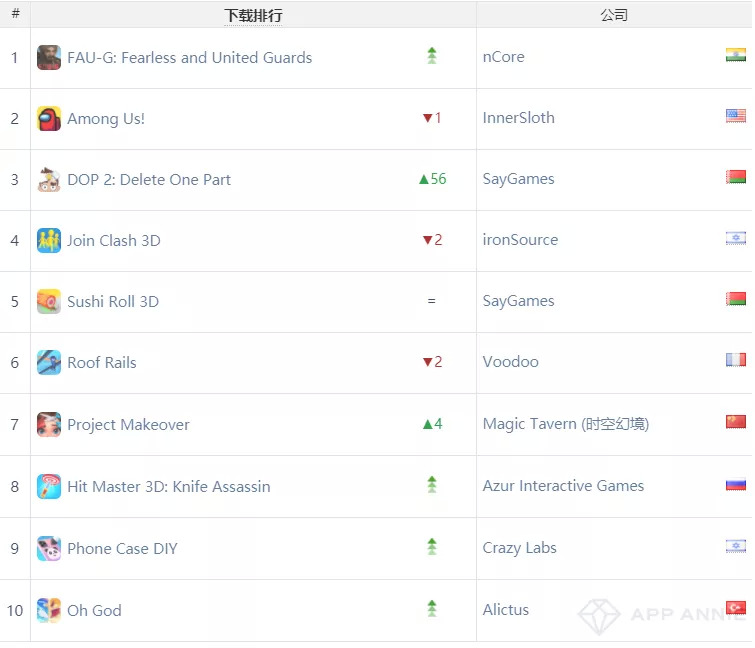
Task: Open Azur Interactive Games link
Action: click(563, 486)
